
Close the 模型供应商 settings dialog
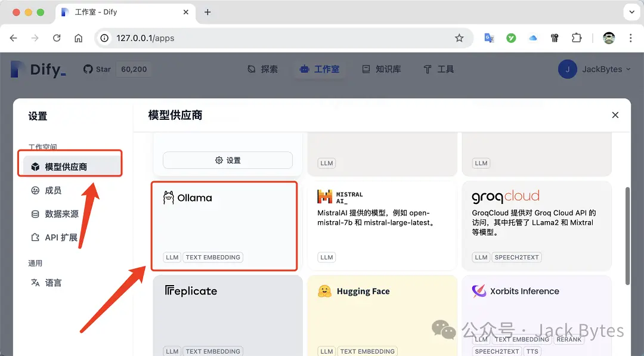[x=615, y=114]
